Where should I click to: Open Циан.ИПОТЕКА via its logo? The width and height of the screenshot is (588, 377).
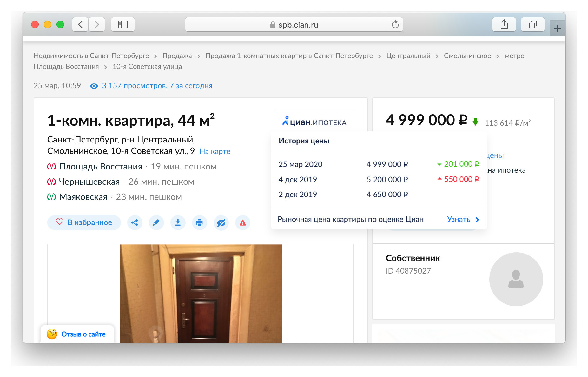coord(314,122)
